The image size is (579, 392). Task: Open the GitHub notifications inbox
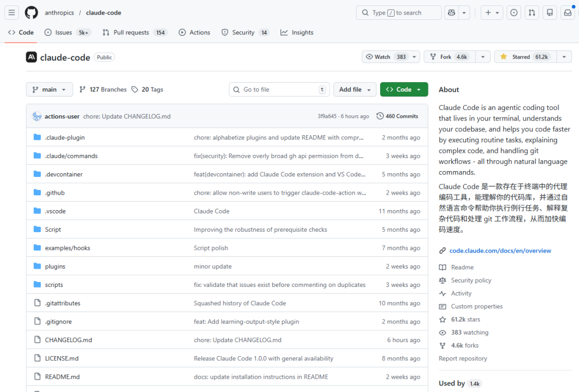tap(567, 12)
